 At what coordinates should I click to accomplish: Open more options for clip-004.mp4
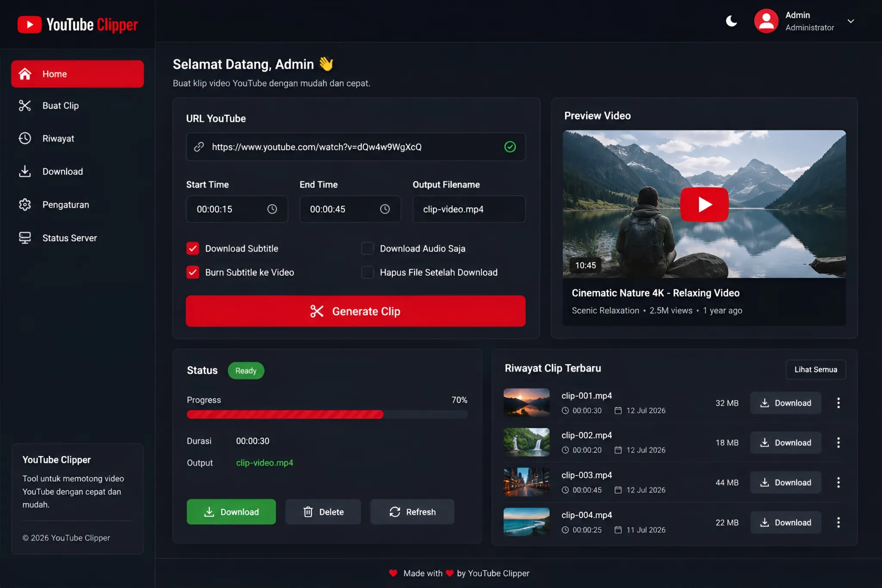pos(838,523)
